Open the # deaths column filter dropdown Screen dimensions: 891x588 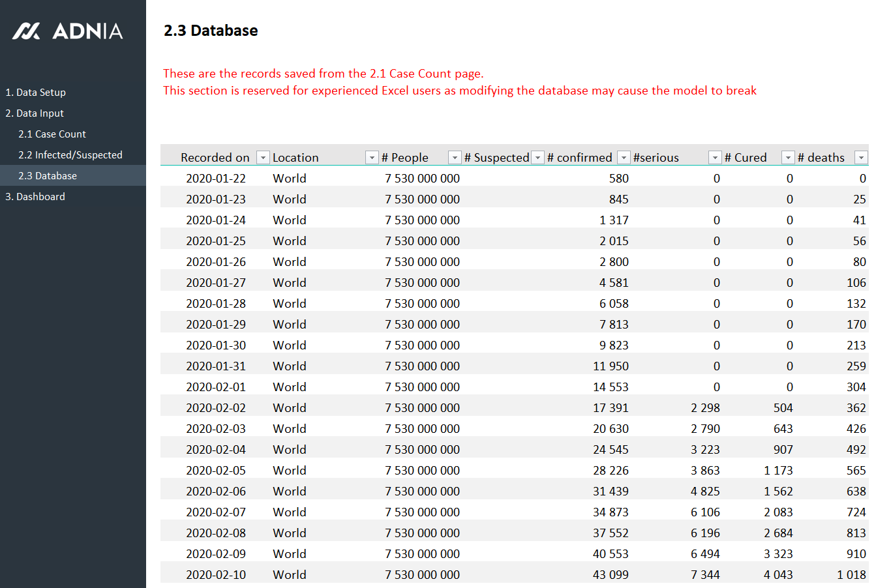tap(861, 158)
